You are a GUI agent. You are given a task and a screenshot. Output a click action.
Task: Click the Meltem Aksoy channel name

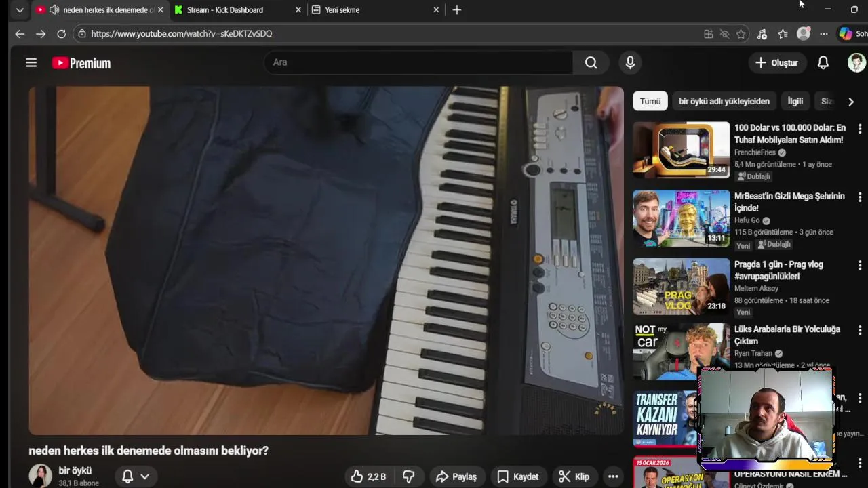click(757, 288)
